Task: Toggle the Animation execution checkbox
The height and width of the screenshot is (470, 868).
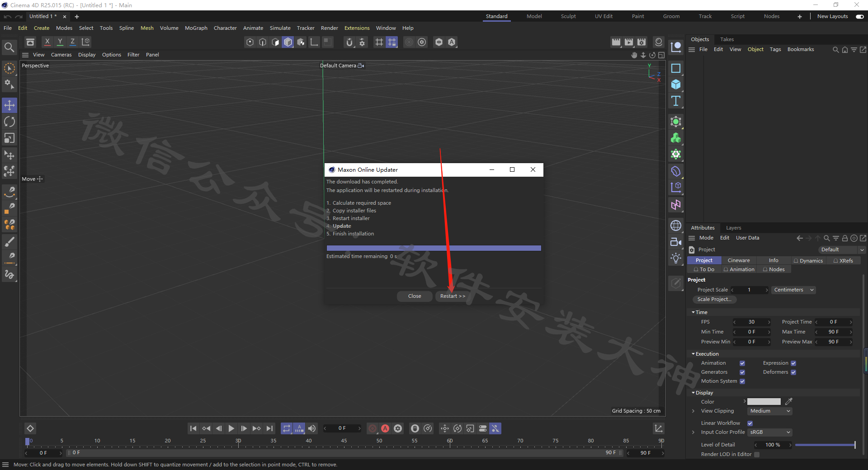Action: tap(742, 363)
